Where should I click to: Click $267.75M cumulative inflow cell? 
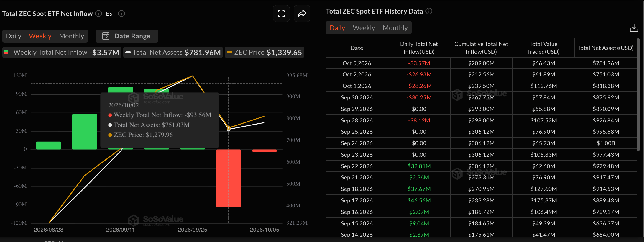(x=481, y=97)
